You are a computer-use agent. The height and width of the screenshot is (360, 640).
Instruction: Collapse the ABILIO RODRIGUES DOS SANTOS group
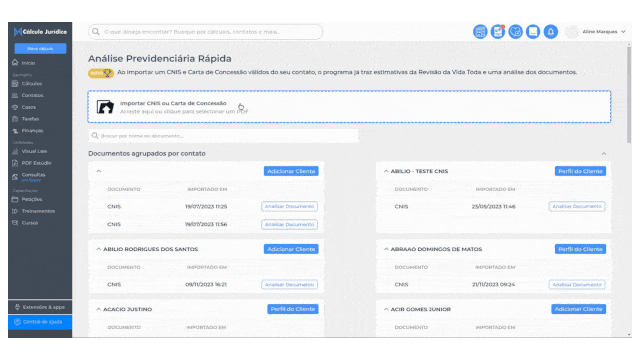point(99,249)
